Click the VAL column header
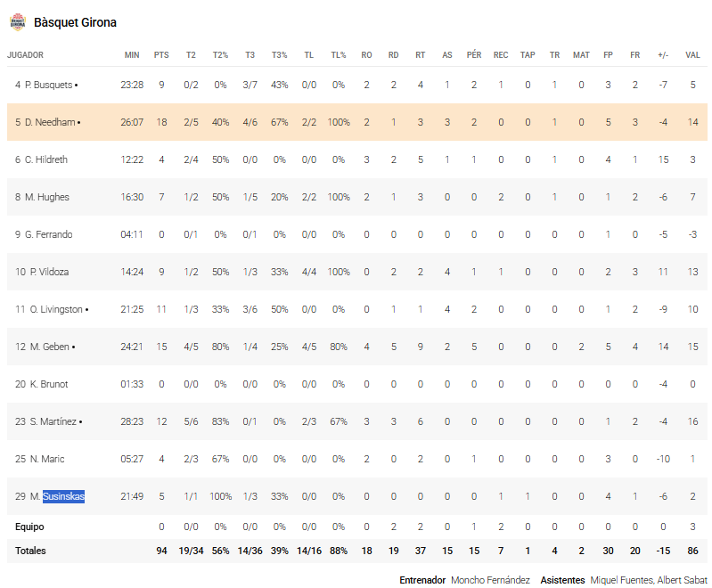This screenshot has height=588, width=712. click(x=692, y=55)
